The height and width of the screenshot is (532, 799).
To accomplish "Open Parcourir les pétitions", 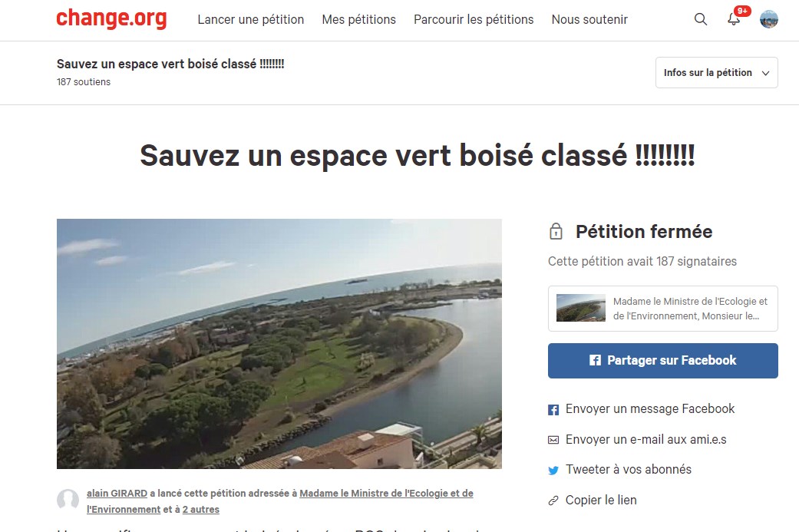I will (x=474, y=19).
